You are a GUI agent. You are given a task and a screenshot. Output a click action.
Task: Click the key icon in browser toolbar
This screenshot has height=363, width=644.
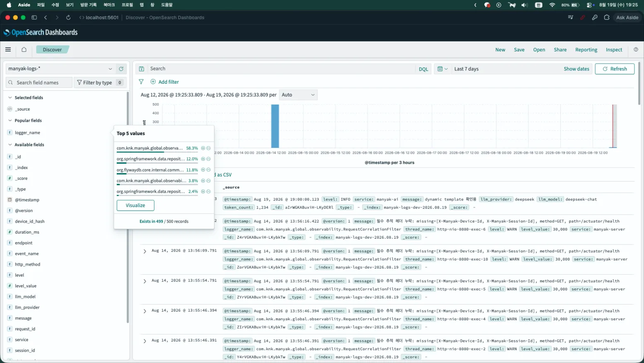595,17
